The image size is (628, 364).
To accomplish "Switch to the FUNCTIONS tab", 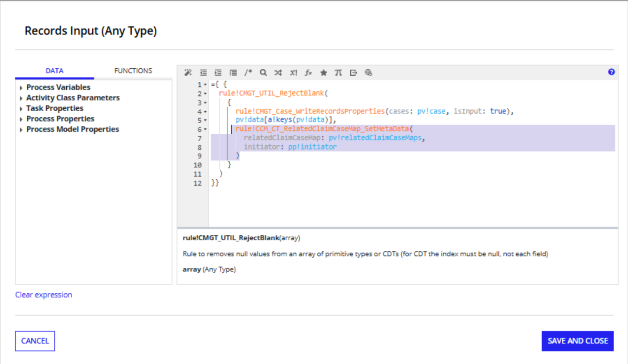I will [133, 71].
